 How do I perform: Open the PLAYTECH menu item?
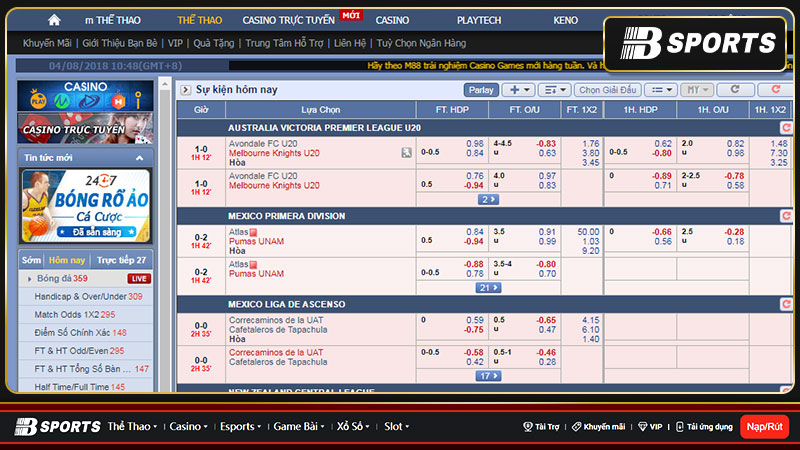tap(479, 20)
